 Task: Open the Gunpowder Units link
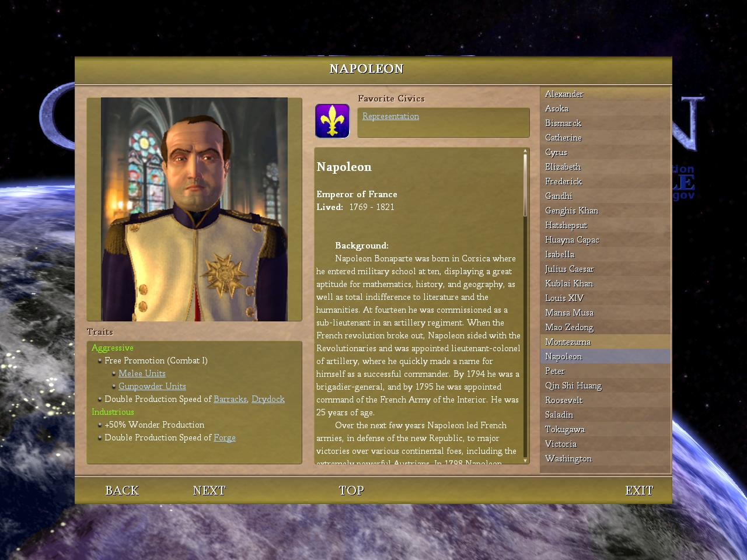[x=152, y=386]
